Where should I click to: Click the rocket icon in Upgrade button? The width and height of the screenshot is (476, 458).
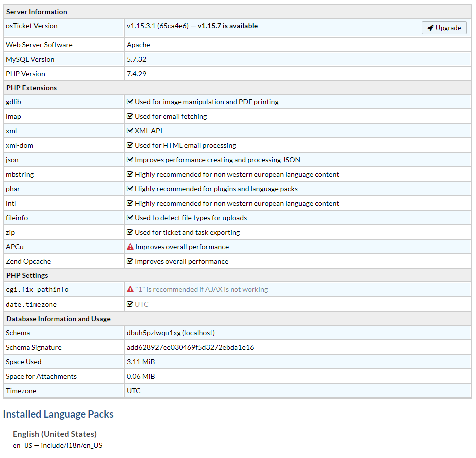click(430, 28)
